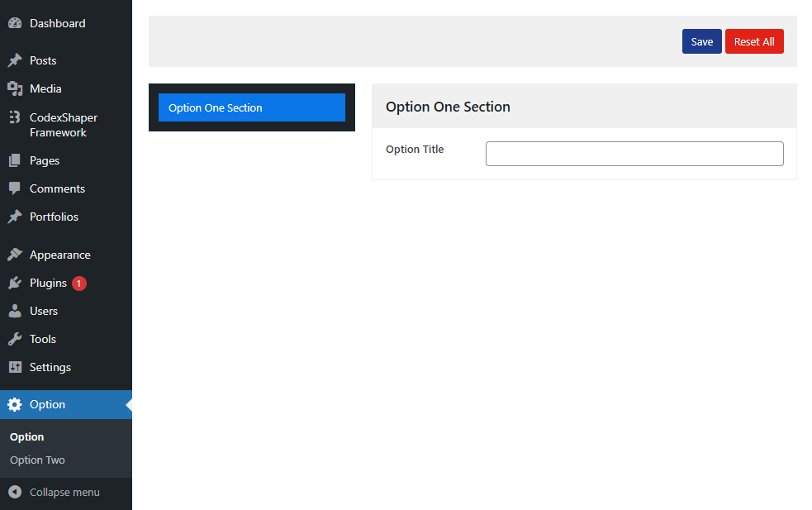Select the Posts pin icon
The width and height of the screenshot is (812, 510).
[13, 60]
